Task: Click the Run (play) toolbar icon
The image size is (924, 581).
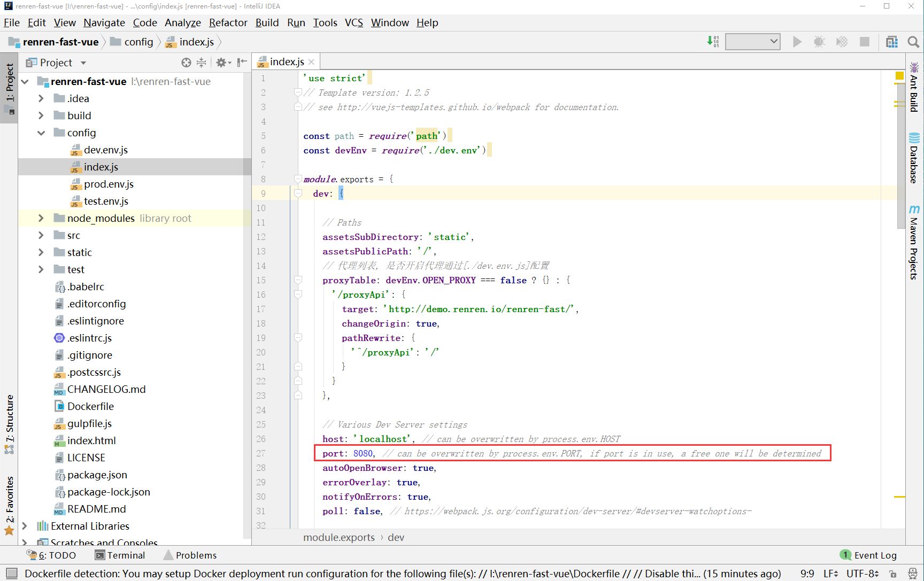Action: tap(797, 42)
